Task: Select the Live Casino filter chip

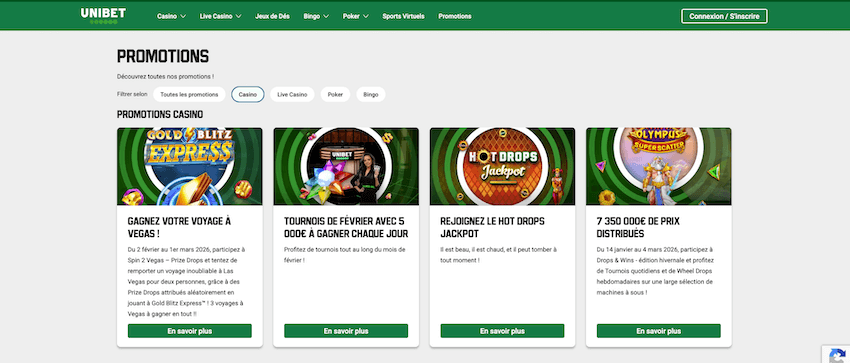Action: point(292,94)
